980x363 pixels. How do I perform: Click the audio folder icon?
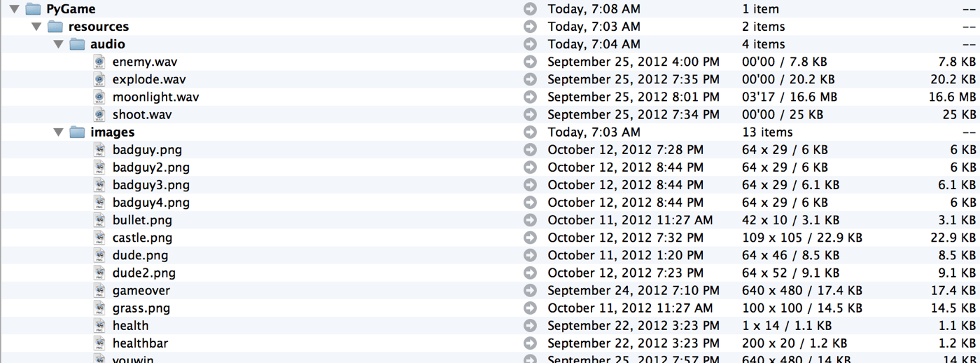(78, 44)
